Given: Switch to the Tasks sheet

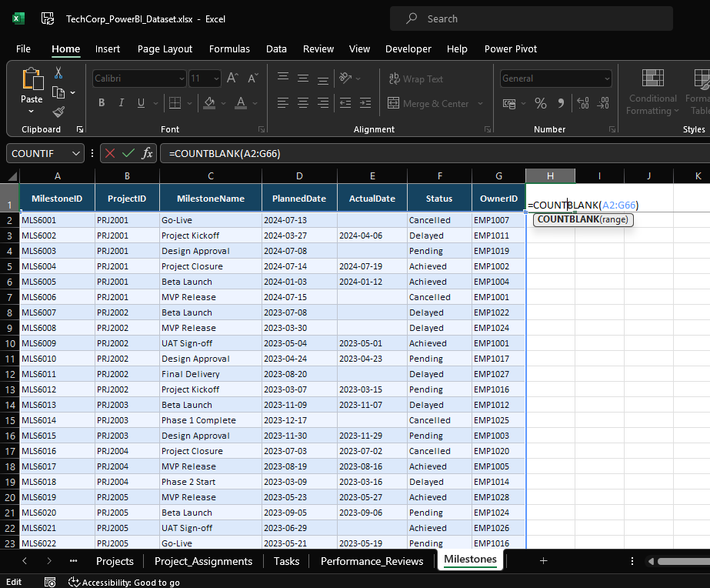Looking at the screenshot, I should click(x=286, y=561).
